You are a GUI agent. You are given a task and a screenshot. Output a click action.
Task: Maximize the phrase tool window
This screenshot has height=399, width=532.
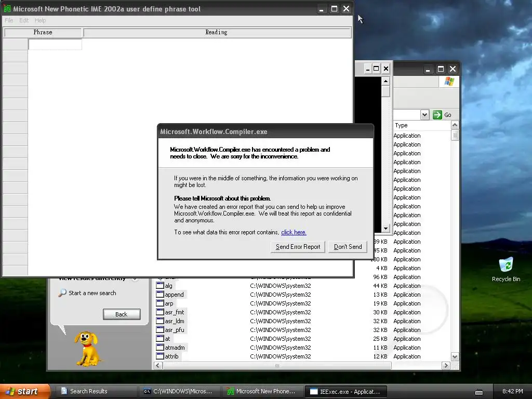click(334, 8)
